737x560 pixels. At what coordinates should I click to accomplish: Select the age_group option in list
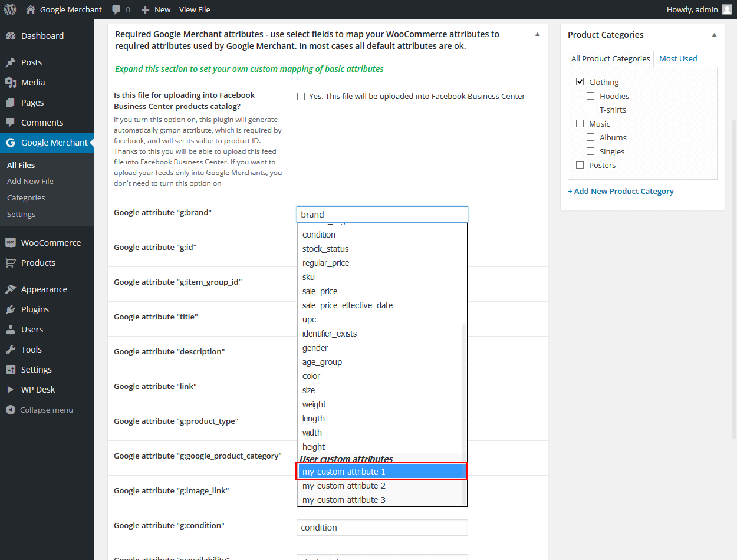click(382, 362)
